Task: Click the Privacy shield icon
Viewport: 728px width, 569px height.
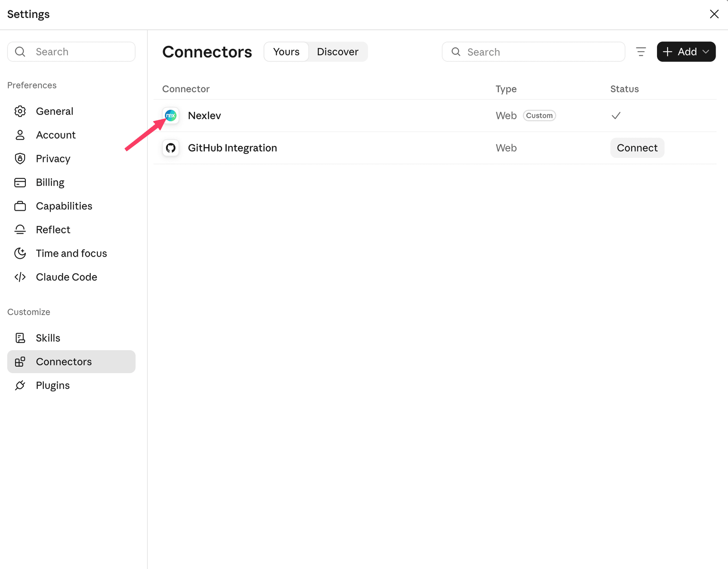Action: 20,158
